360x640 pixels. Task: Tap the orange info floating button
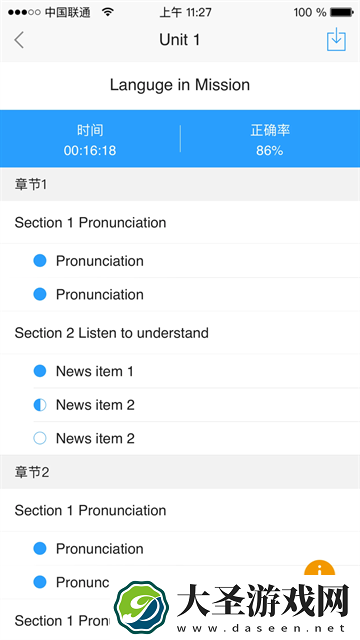tap(320, 568)
